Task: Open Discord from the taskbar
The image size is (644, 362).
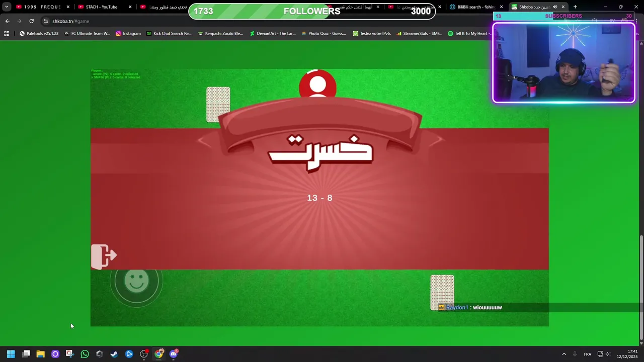Action: (174, 354)
